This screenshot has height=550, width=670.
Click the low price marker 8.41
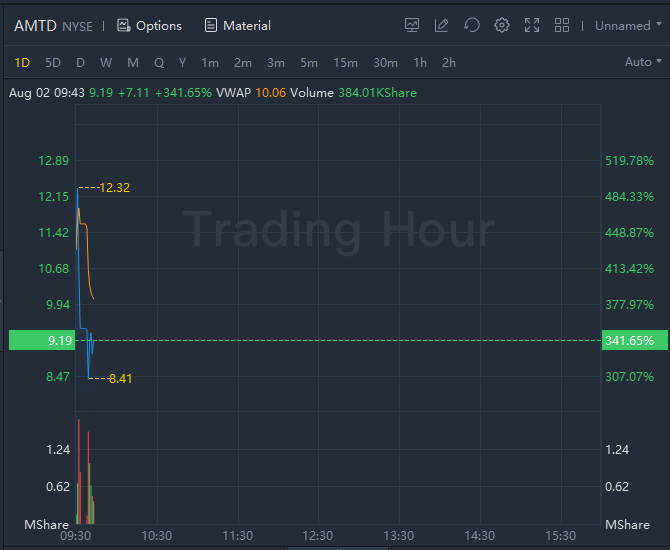click(x=120, y=379)
